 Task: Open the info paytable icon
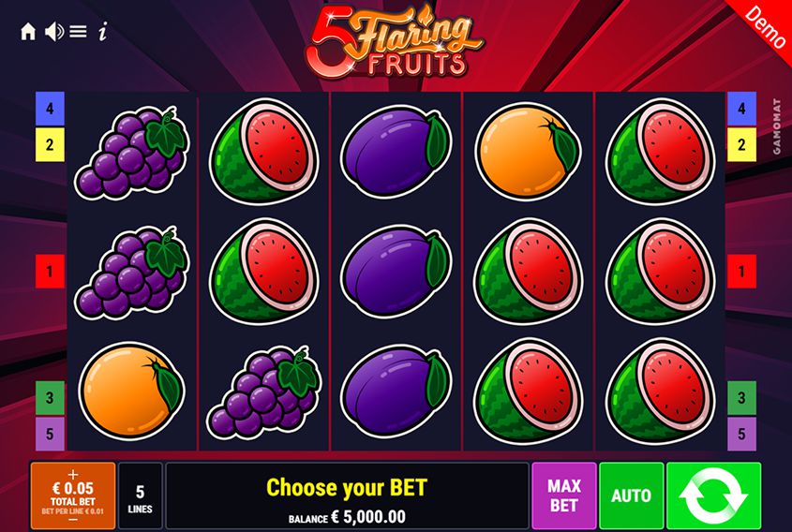tap(103, 32)
